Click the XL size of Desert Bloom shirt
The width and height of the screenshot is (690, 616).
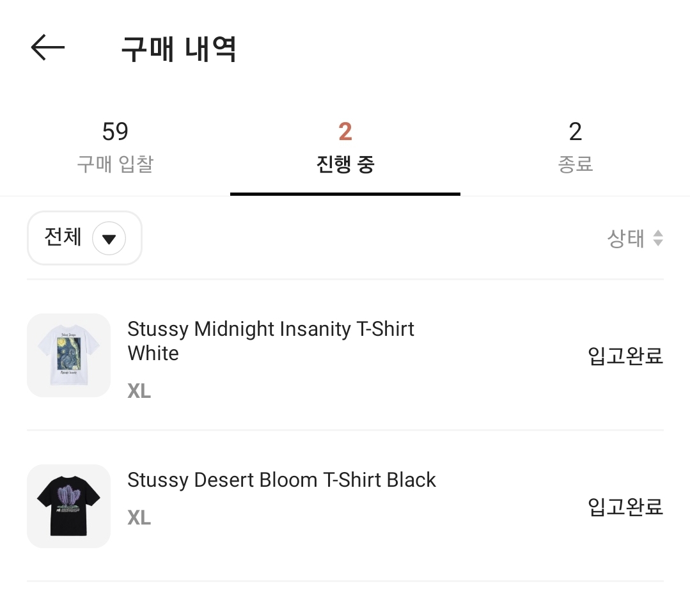[139, 517]
